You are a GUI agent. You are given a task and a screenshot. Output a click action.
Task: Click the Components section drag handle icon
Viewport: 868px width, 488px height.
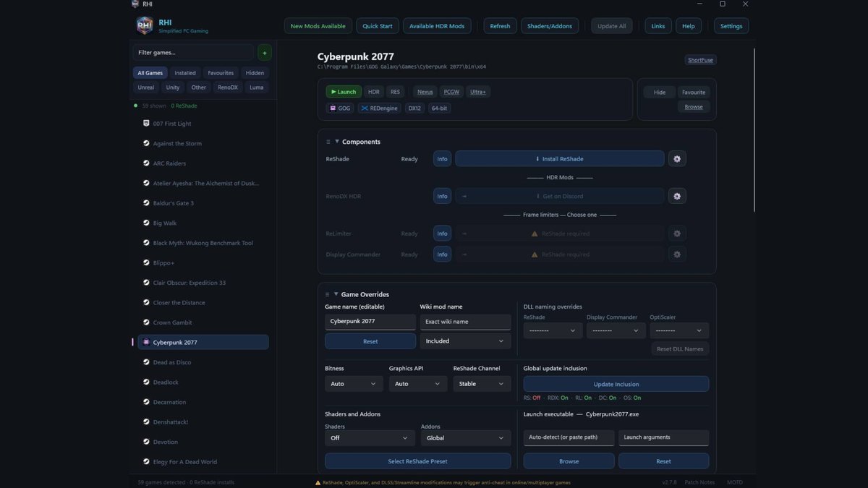pos(328,142)
